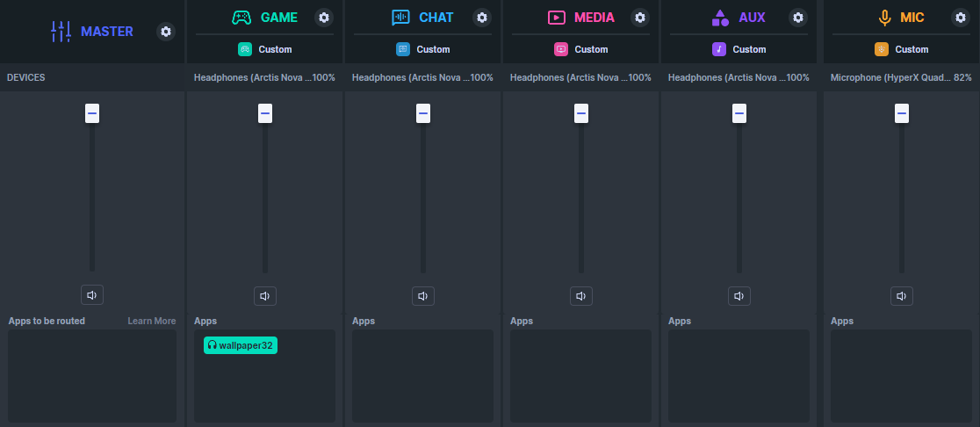This screenshot has height=427, width=980.
Task: Open Mic channel settings gear
Action: point(955,18)
